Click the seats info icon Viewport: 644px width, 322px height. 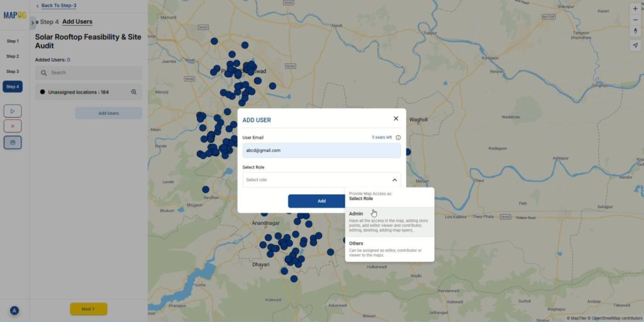398,138
